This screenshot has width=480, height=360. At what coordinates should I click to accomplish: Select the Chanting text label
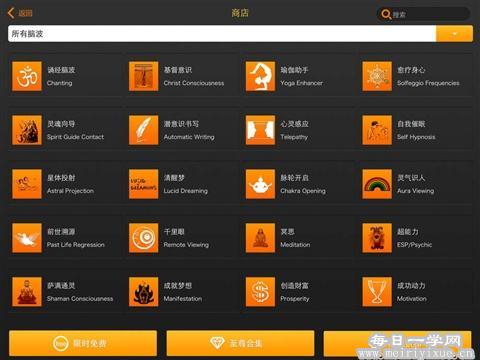(x=59, y=83)
